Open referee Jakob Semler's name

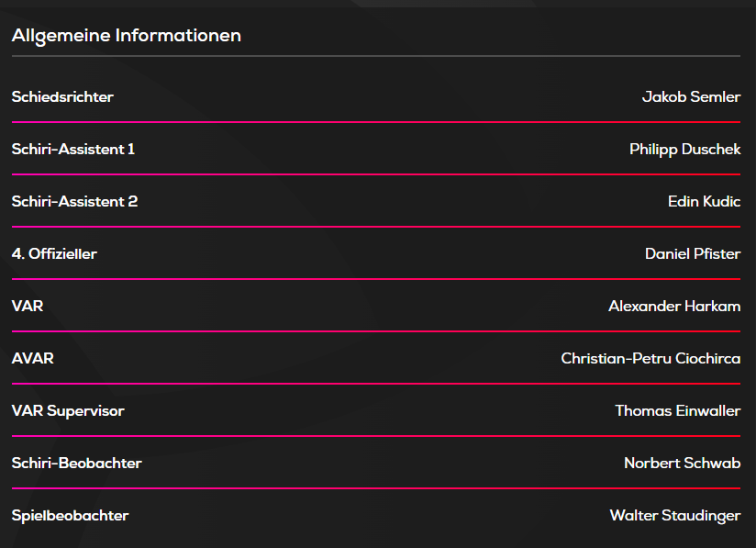click(x=691, y=96)
